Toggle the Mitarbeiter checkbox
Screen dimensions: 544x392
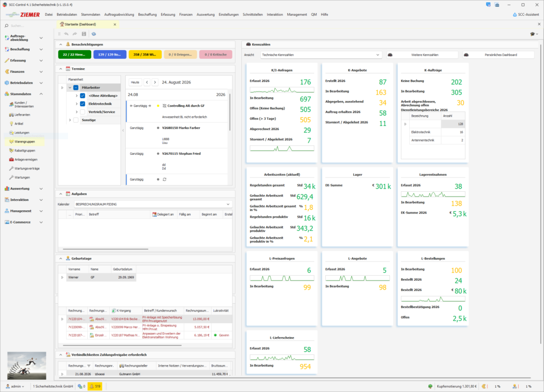(x=76, y=88)
